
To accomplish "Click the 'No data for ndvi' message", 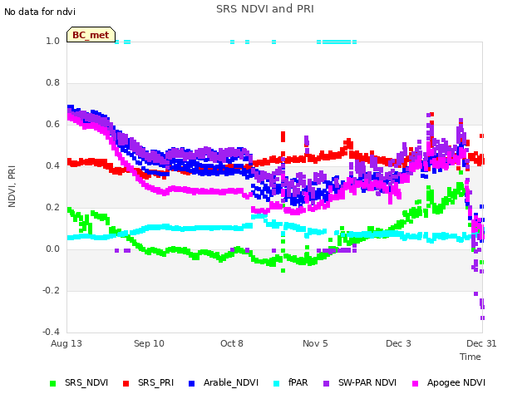I will tap(40, 12).
